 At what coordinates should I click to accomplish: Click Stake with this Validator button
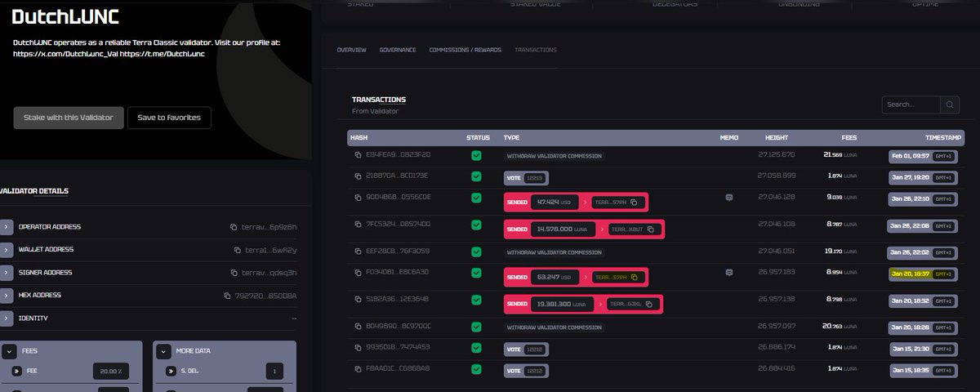(x=69, y=118)
